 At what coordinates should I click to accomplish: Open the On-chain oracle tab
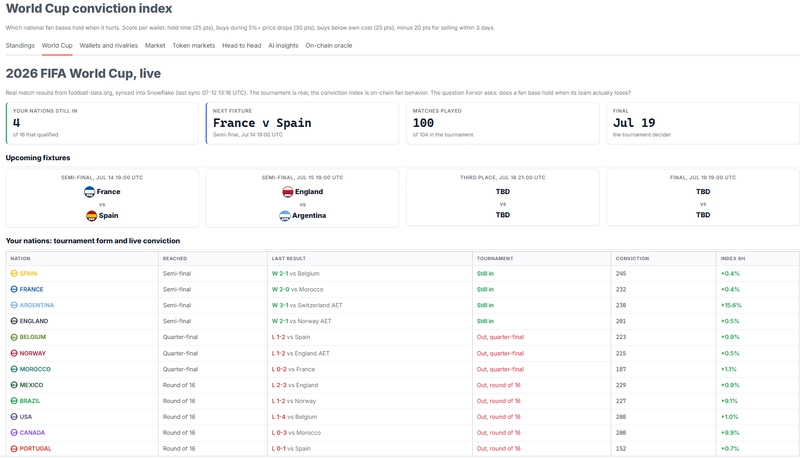pyautogui.click(x=329, y=45)
